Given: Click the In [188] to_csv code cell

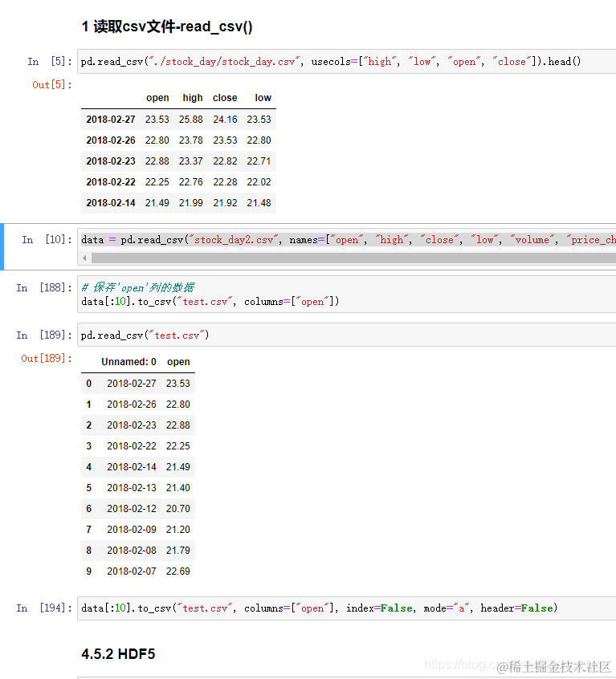Looking at the screenshot, I should 347,295.
